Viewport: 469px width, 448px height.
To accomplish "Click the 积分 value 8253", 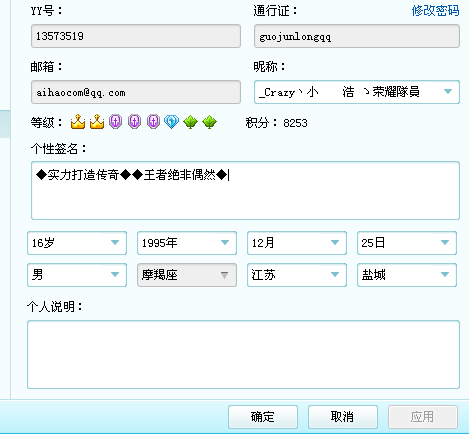I will tap(295, 123).
